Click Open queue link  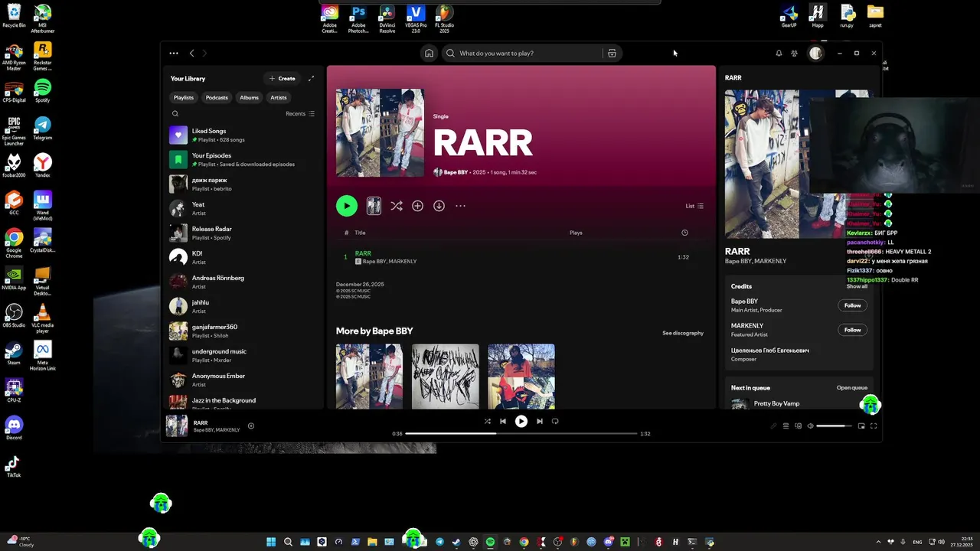click(851, 388)
